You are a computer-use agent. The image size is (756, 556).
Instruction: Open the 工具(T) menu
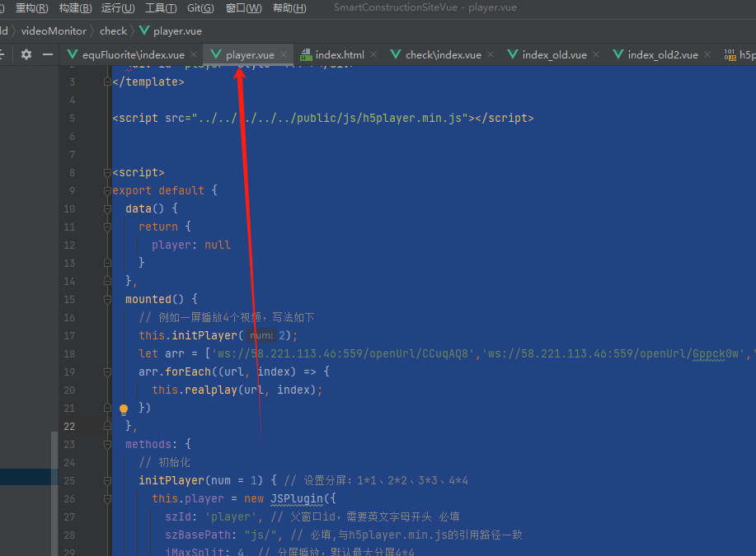161,7
